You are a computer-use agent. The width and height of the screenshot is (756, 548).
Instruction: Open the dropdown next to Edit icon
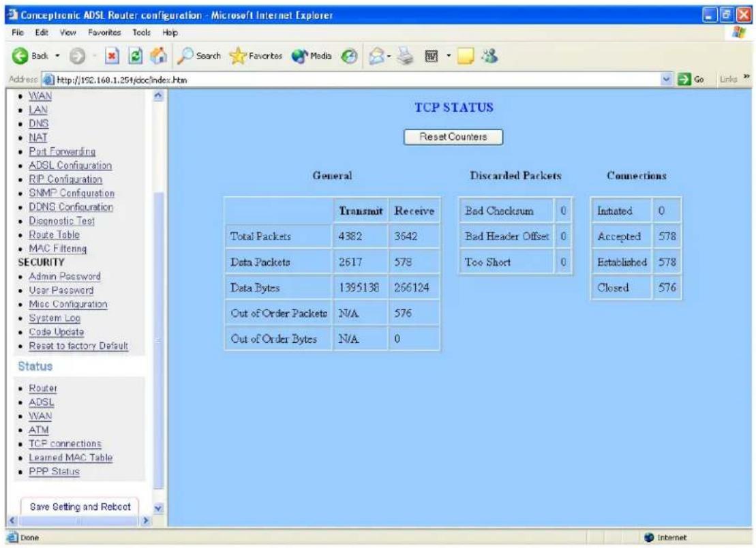pos(449,56)
